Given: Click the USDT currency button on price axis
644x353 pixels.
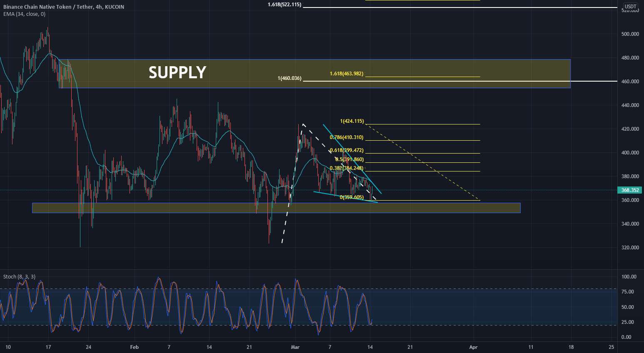Looking at the screenshot, I should click(630, 7).
